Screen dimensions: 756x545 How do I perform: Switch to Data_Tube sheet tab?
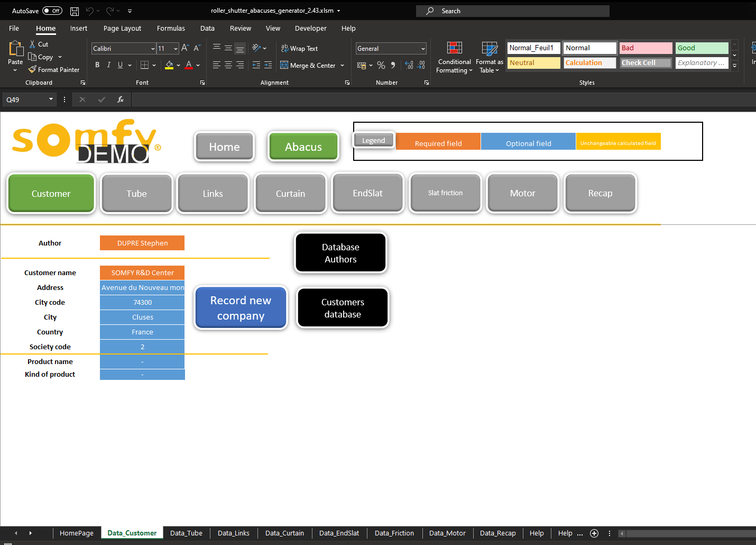click(x=186, y=533)
